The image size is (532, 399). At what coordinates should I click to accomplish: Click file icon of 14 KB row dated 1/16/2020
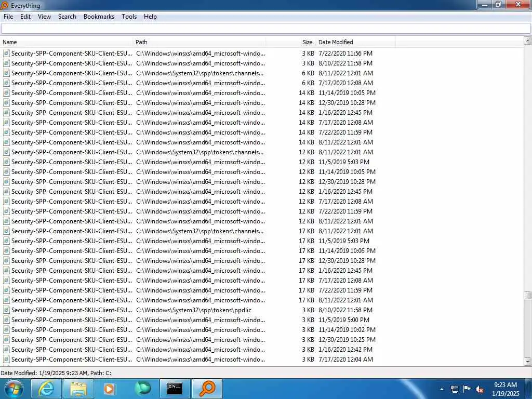[x=6, y=112]
